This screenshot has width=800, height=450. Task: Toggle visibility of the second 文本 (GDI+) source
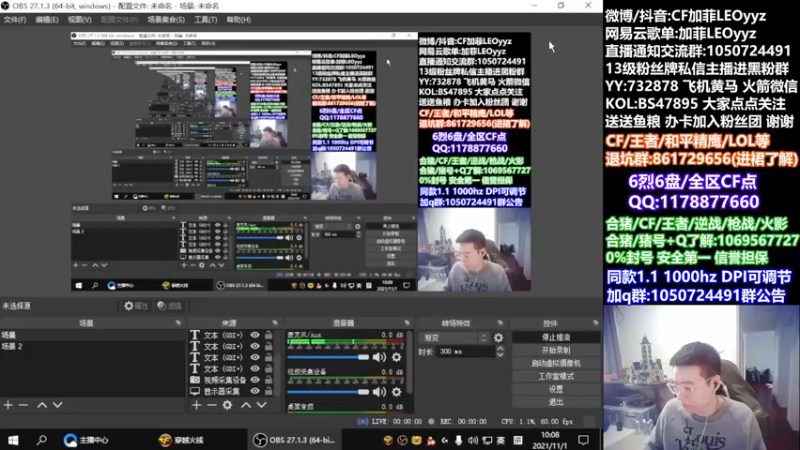pos(255,346)
